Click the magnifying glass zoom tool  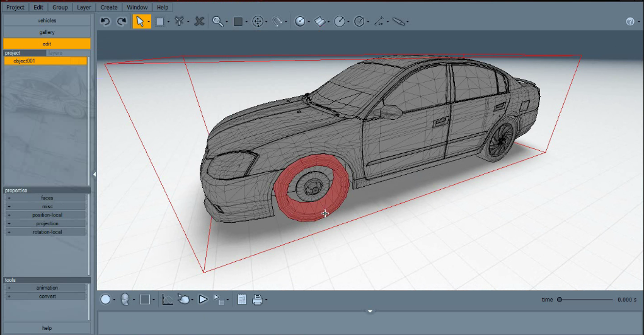pyautogui.click(x=217, y=21)
